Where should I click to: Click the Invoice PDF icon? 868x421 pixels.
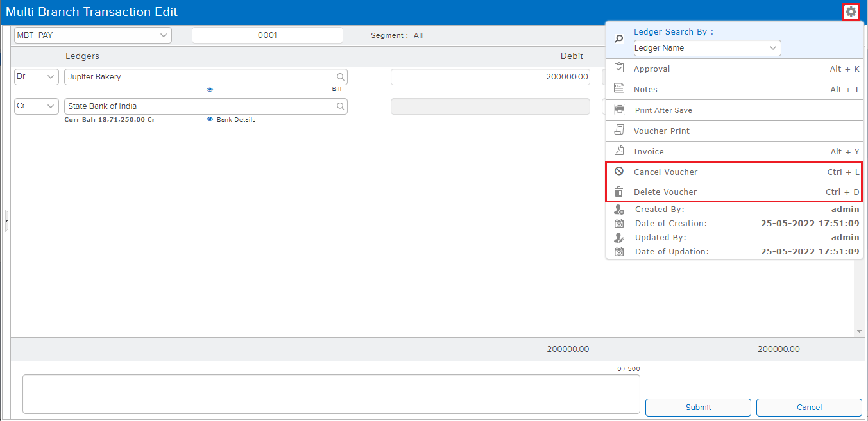[x=619, y=151]
